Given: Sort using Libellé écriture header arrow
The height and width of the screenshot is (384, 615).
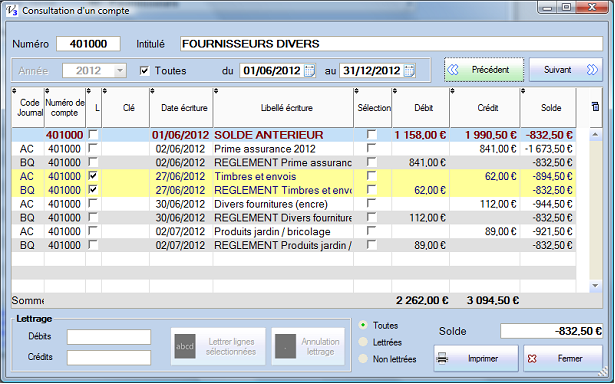Looking at the screenshot, I should [x=216, y=91].
